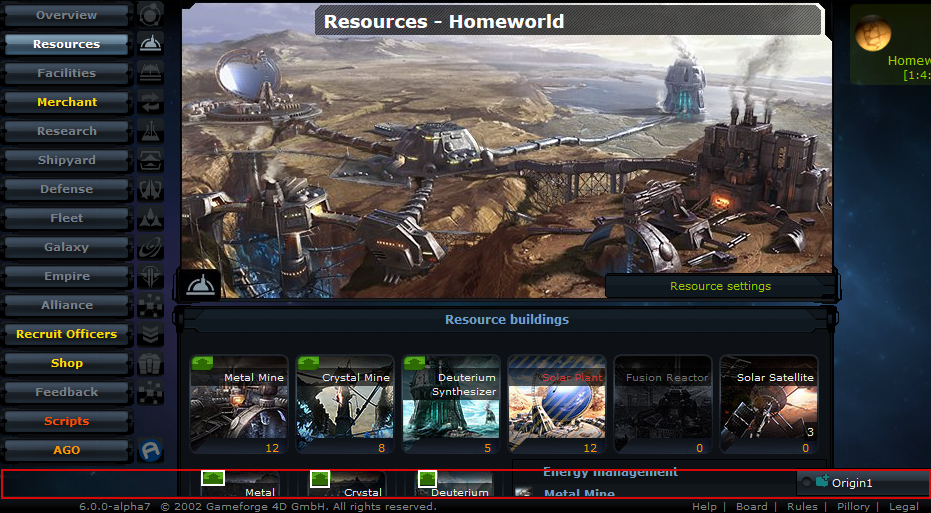Go to Facilities page

point(66,73)
